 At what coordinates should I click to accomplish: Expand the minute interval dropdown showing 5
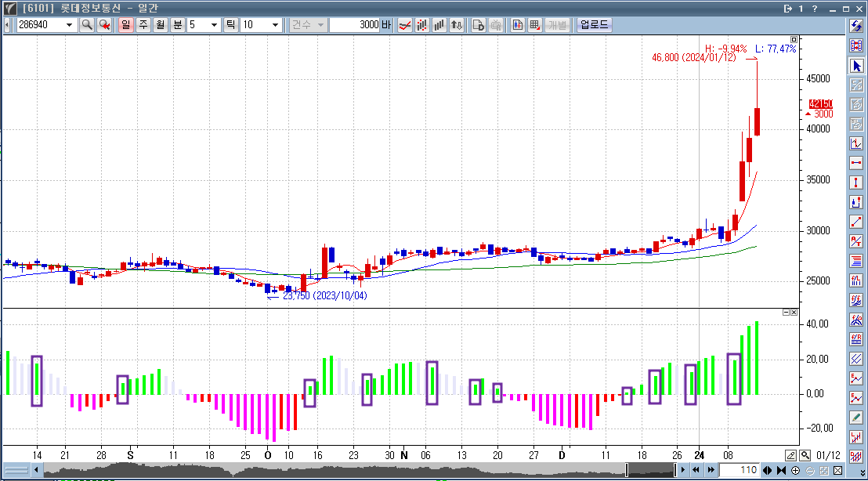pos(214,24)
